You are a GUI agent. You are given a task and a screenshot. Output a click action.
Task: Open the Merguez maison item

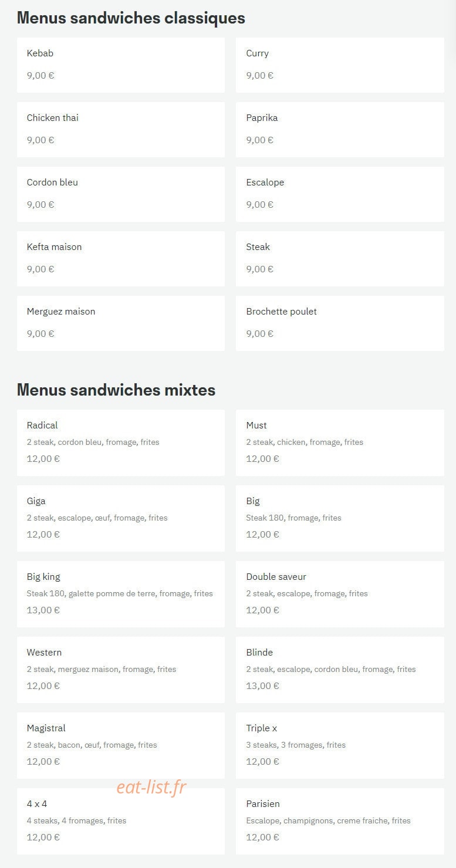(x=120, y=323)
